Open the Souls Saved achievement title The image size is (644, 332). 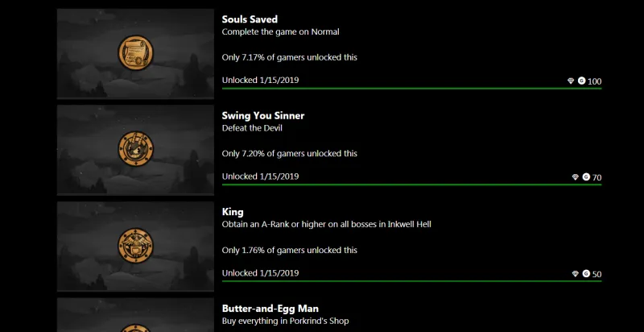click(250, 19)
